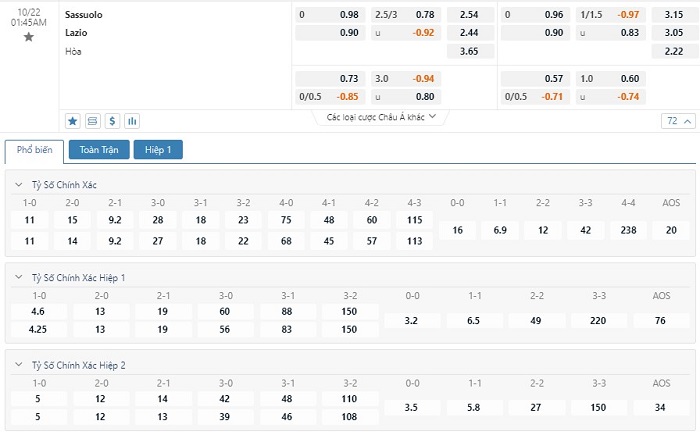Expand the 72 markets dropdown
This screenshot has height=435, width=700.
[x=676, y=121]
